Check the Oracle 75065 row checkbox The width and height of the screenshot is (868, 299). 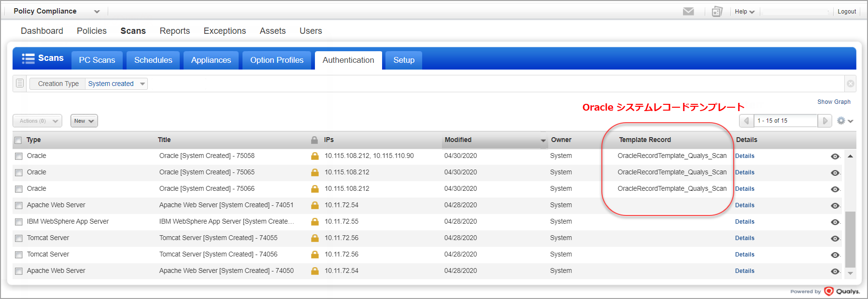(18, 172)
